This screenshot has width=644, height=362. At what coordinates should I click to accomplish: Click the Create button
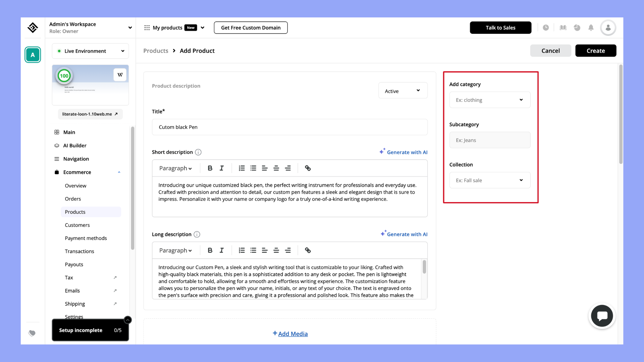595,51
